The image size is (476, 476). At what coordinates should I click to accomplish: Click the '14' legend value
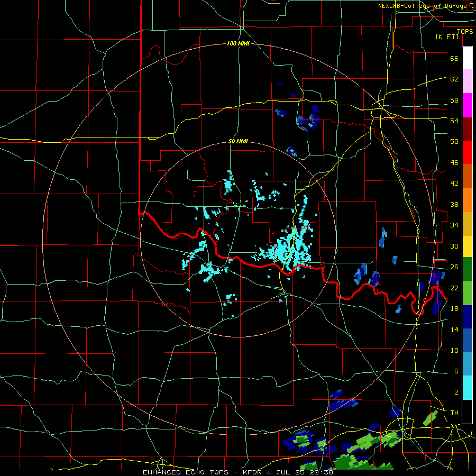(454, 329)
